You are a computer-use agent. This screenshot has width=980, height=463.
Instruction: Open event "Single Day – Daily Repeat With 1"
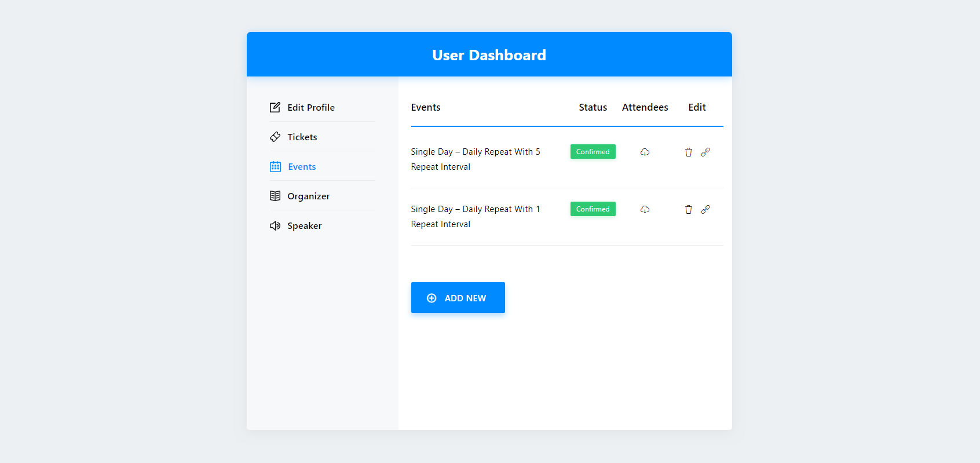(x=476, y=216)
